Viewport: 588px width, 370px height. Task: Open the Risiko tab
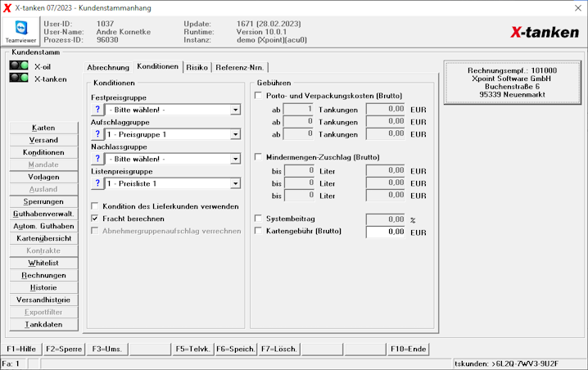tap(197, 67)
